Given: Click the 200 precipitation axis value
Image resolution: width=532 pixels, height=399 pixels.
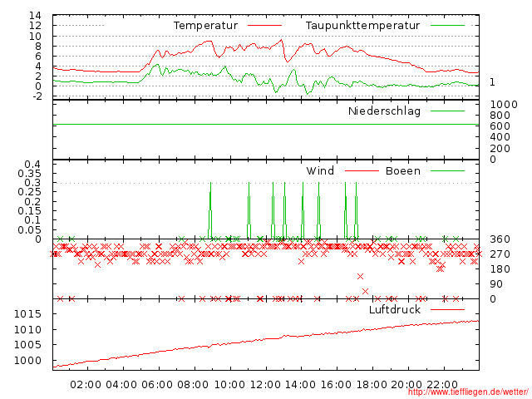Looking at the screenshot, I should (x=500, y=149).
